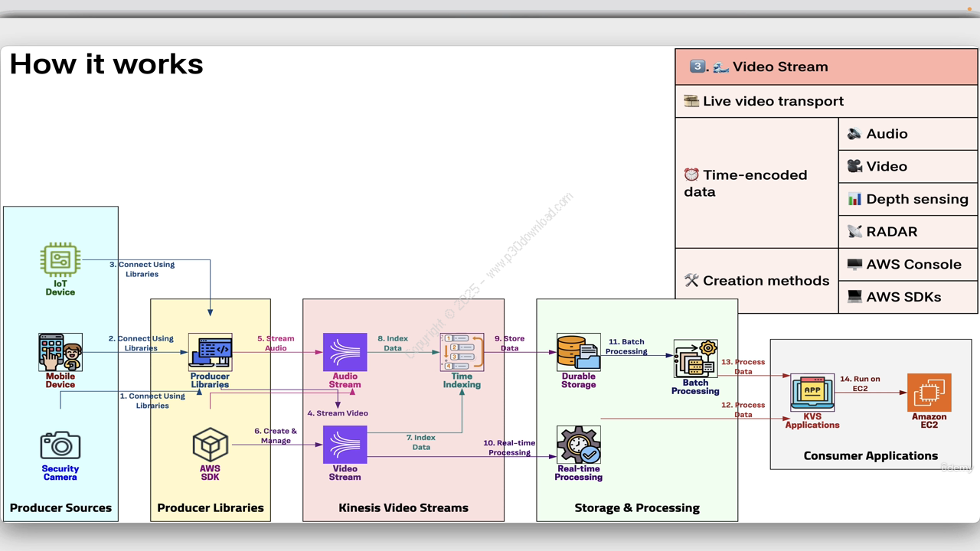Click the monitor icon beside AWS Console
Image resolution: width=980 pixels, height=551 pixels.
coord(854,264)
